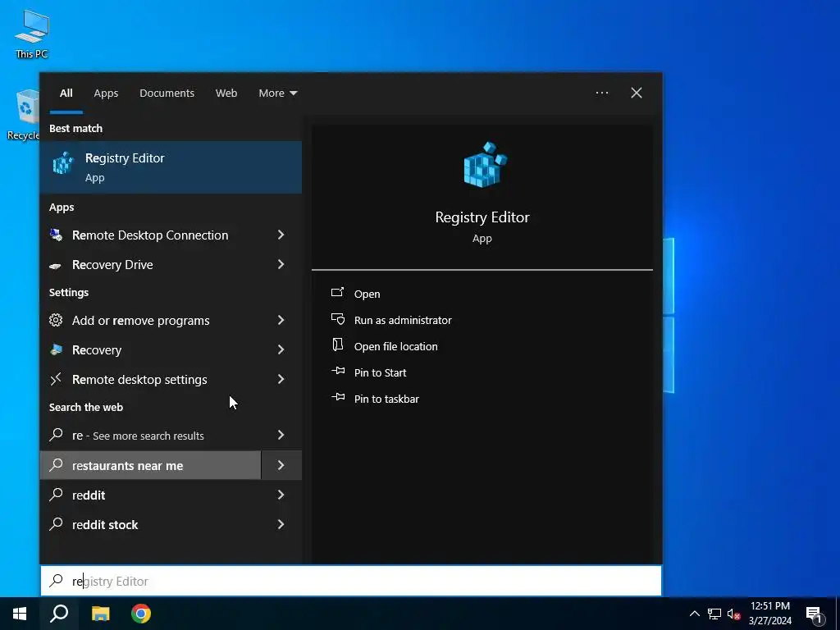This screenshot has height=630, width=840.
Task: Click Open file location
Action: coord(396,347)
